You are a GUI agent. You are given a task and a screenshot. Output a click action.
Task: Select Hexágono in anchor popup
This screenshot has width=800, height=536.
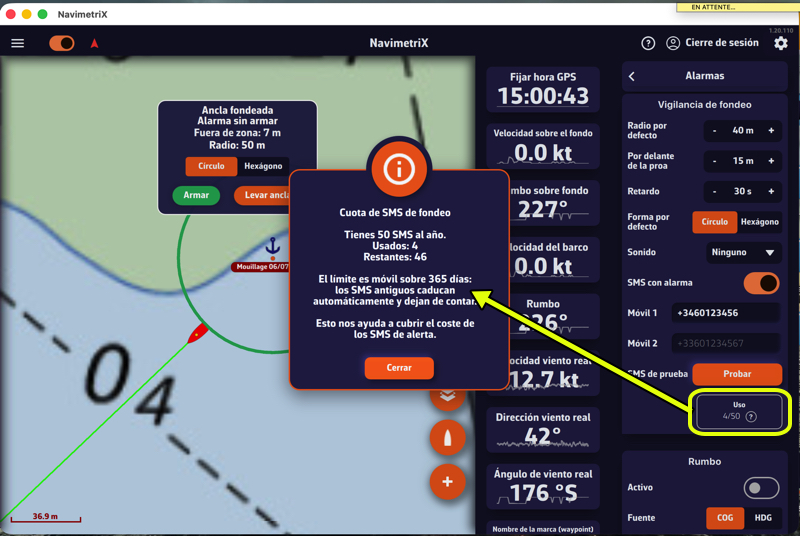point(263,166)
